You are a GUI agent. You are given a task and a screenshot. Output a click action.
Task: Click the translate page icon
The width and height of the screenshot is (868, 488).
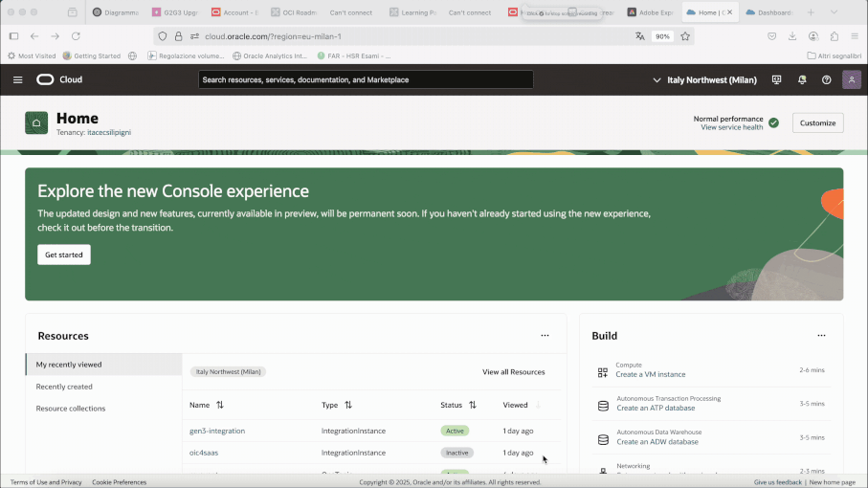(640, 36)
